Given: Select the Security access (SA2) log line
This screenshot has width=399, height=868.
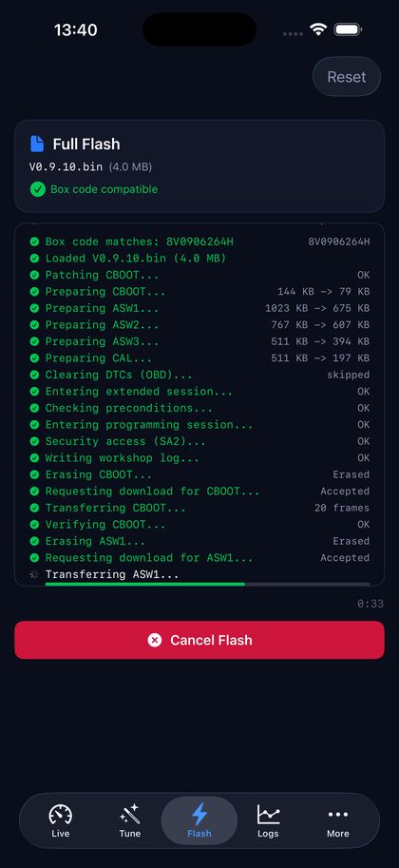Looking at the screenshot, I should point(199,441).
